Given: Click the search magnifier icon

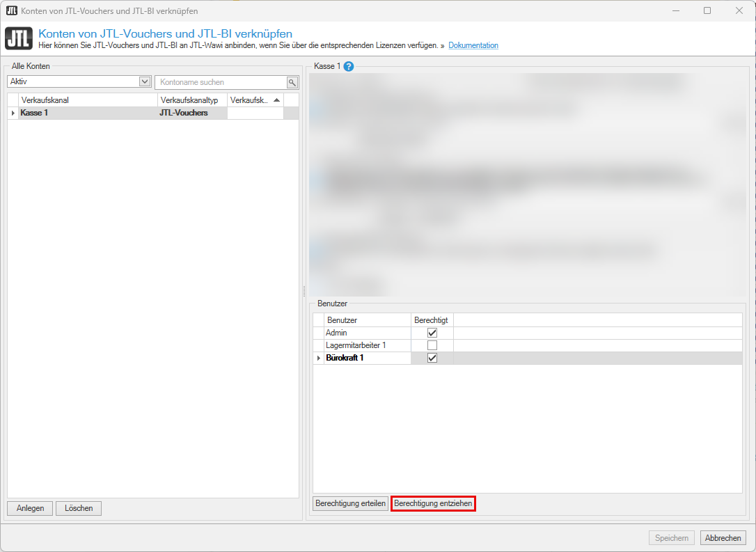Looking at the screenshot, I should tap(292, 82).
